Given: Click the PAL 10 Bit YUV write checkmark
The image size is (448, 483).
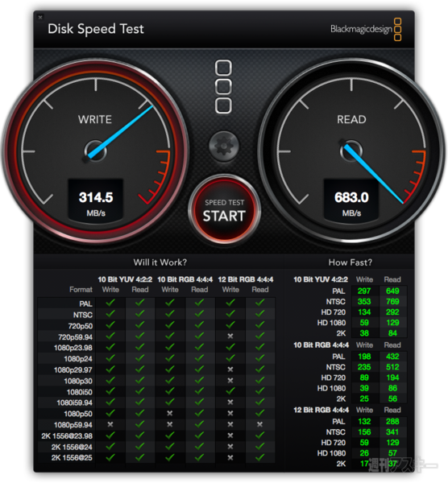Looking at the screenshot, I should click(110, 303).
